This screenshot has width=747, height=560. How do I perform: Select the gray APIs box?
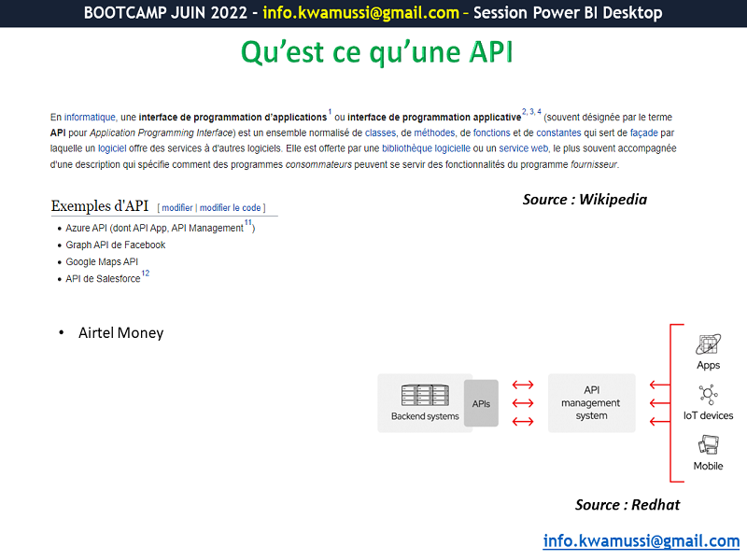click(481, 404)
